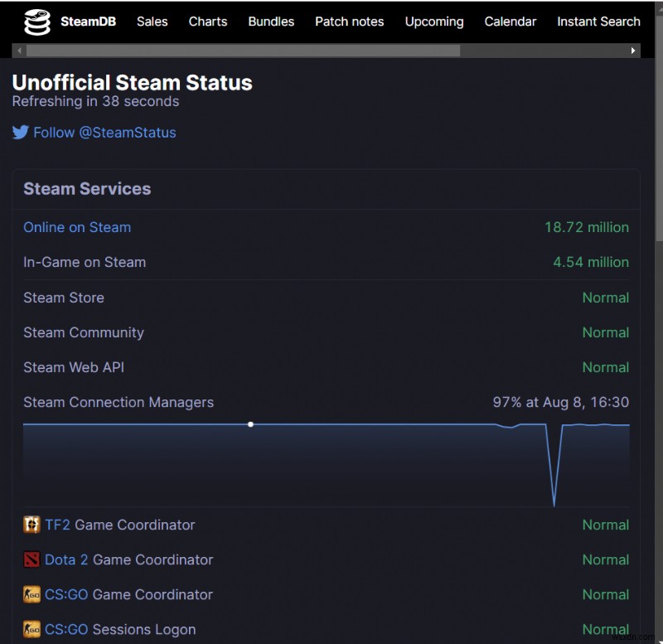This screenshot has height=644, width=663.
Task: Open the Calendar nav item
Action: 511,22
